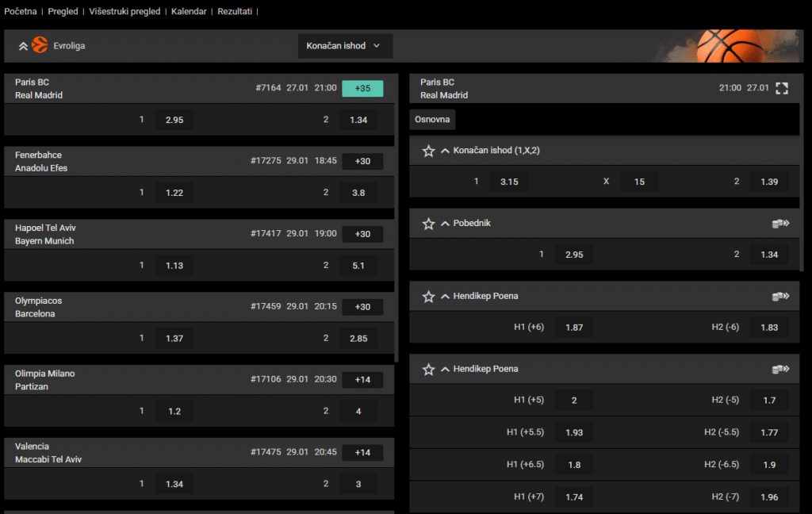812x514 pixels.
Task: Pick H2 (-6.5) handicap odds 1.9
Action: (x=769, y=465)
